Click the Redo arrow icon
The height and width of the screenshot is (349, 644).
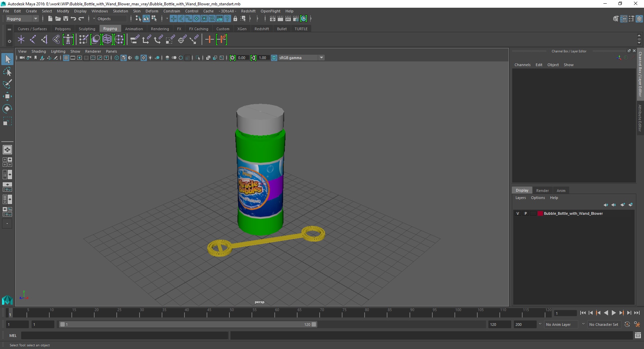[81, 19]
